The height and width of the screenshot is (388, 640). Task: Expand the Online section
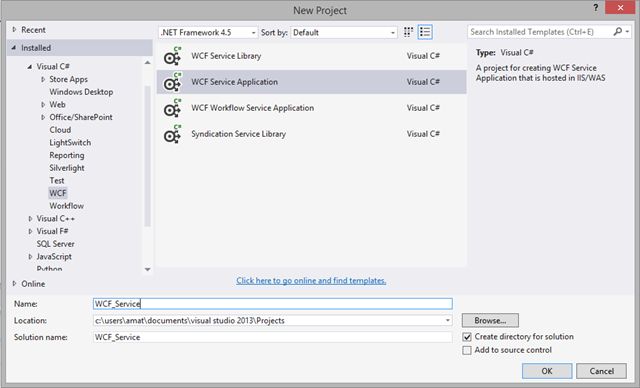[15, 284]
